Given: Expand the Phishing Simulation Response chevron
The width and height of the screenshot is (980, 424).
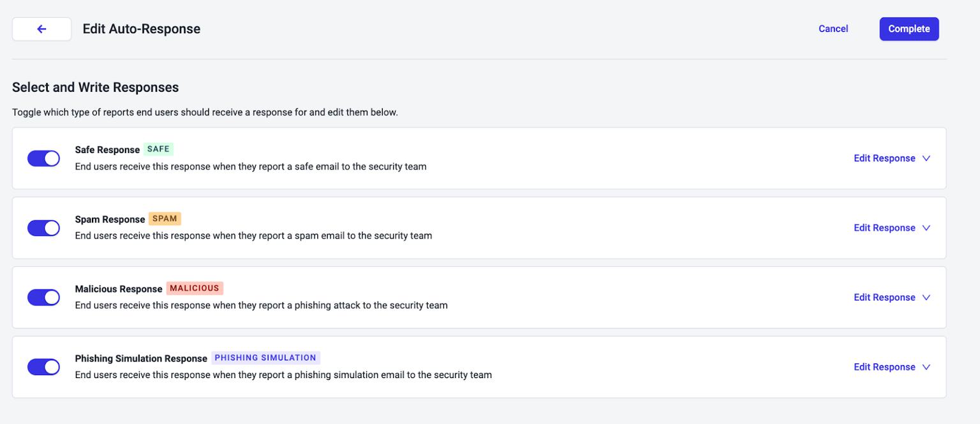Looking at the screenshot, I should [926, 367].
